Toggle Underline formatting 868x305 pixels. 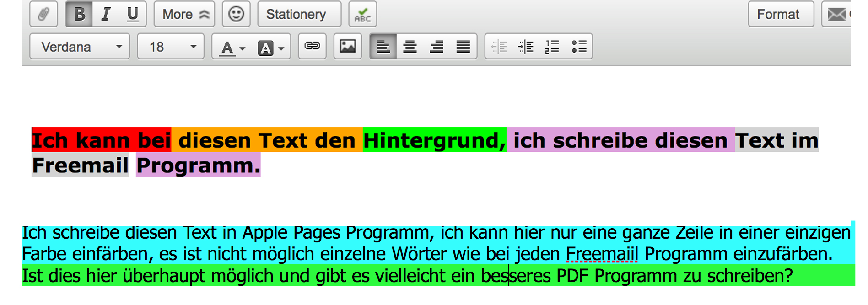pos(133,14)
